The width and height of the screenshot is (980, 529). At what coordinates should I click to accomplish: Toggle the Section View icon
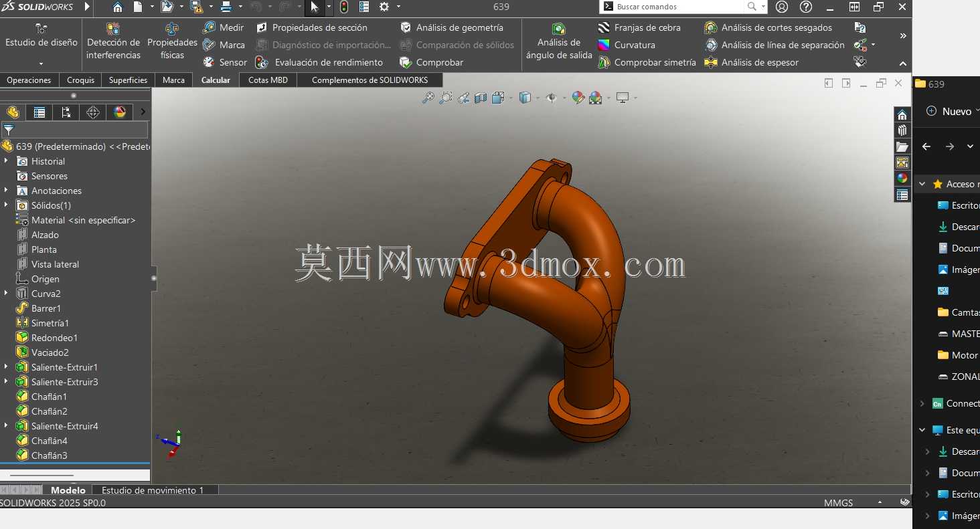[x=481, y=98]
